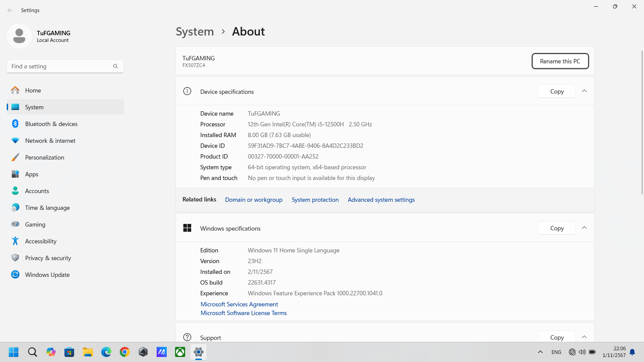Viewport: 644px width, 362px height.
Task: Collapse the Device specifications section
Action: pyautogui.click(x=584, y=91)
